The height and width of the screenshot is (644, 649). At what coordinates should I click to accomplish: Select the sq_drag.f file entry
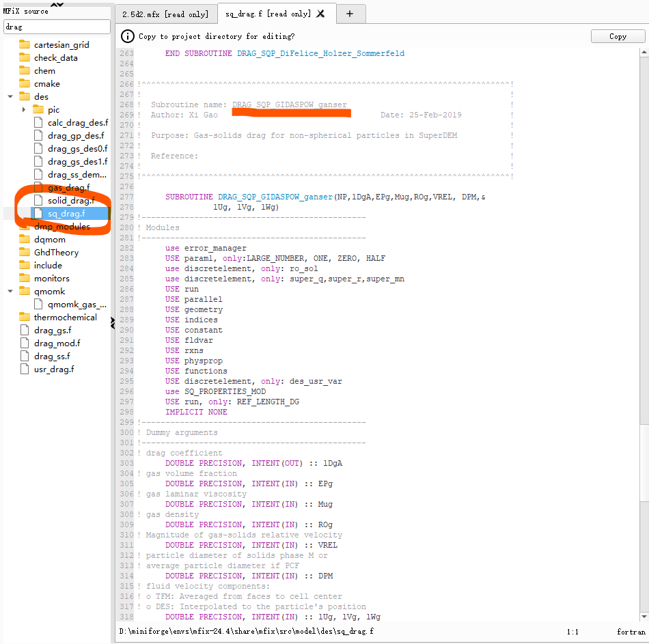point(66,214)
